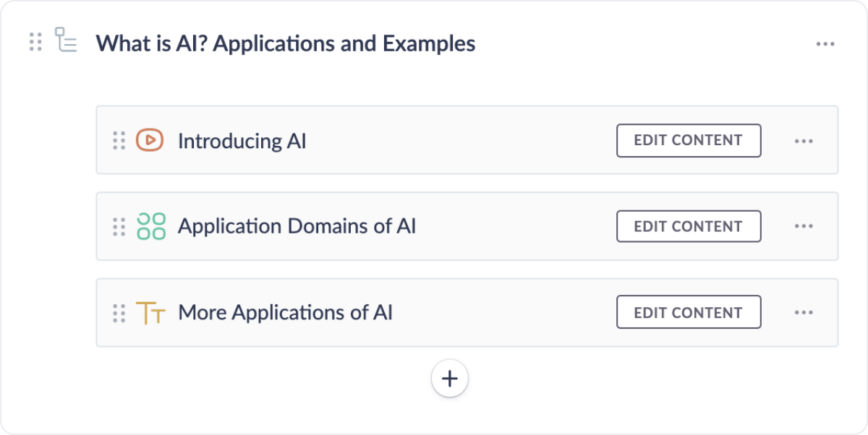Click Edit Content for More Applications of AI

[689, 312]
